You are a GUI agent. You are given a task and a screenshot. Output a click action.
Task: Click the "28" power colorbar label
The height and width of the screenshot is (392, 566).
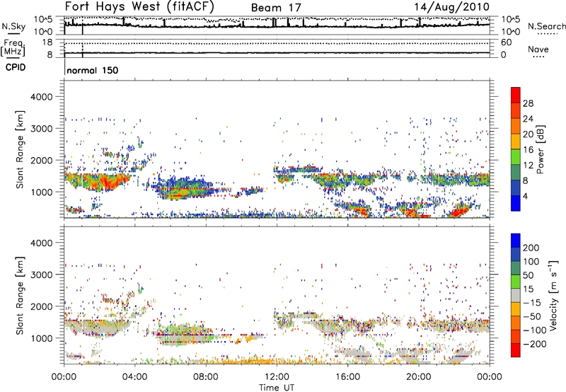click(528, 103)
